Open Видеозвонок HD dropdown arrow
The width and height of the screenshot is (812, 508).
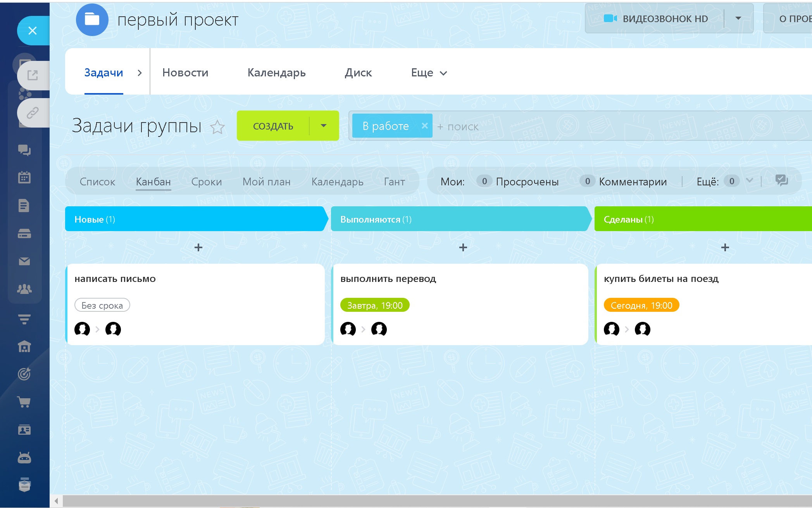click(738, 18)
